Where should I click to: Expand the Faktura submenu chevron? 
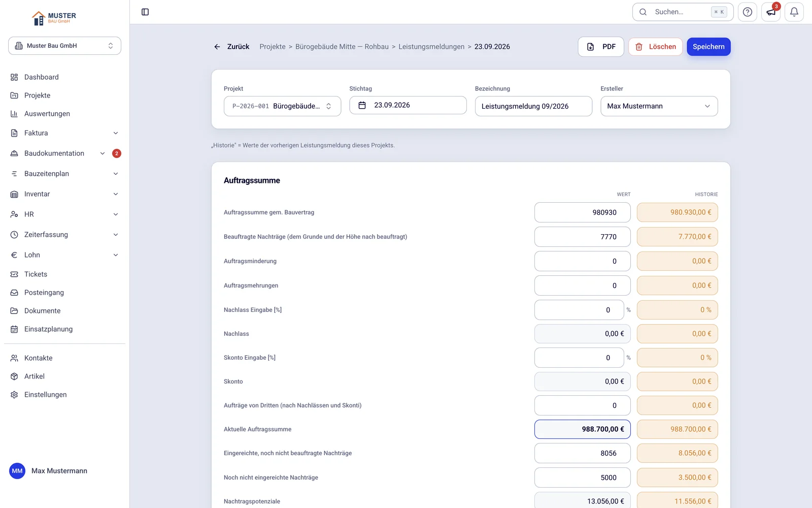(116, 133)
